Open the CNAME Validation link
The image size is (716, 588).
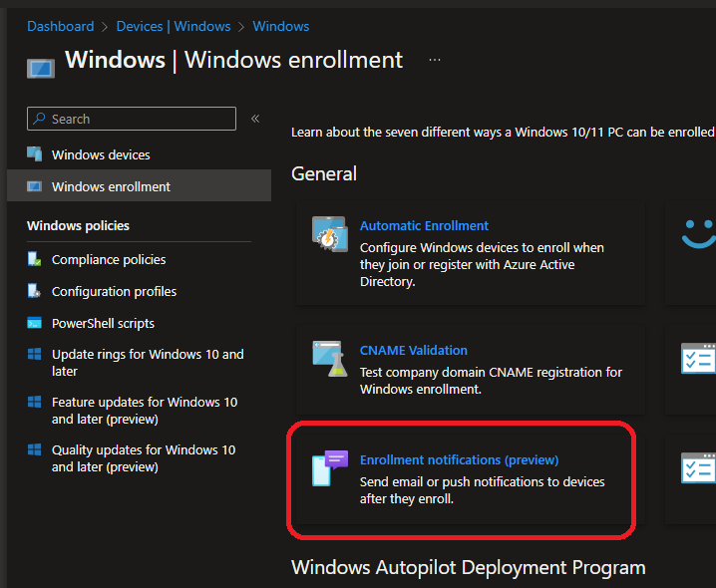[x=414, y=350]
